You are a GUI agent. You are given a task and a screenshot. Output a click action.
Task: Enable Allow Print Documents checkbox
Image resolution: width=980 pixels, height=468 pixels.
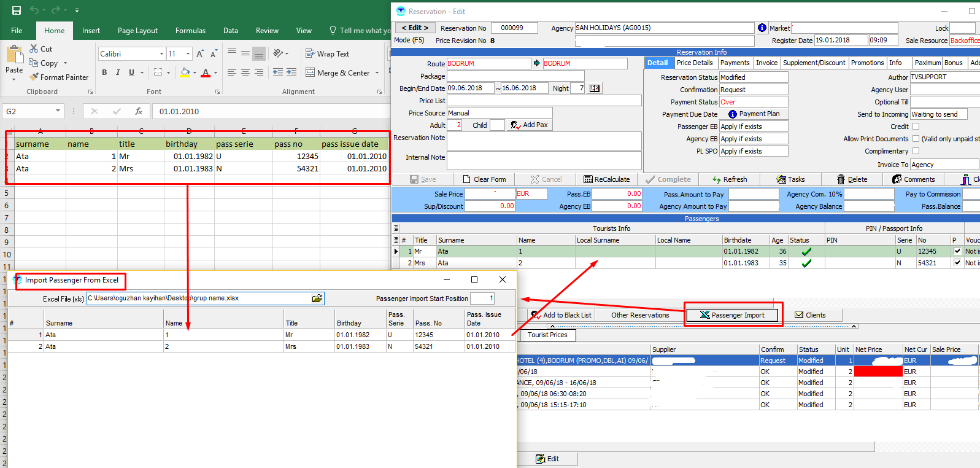(916, 139)
